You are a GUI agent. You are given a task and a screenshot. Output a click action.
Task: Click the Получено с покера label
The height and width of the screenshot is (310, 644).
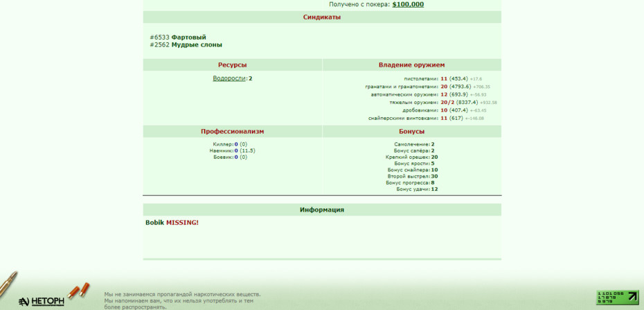(359, 5)
